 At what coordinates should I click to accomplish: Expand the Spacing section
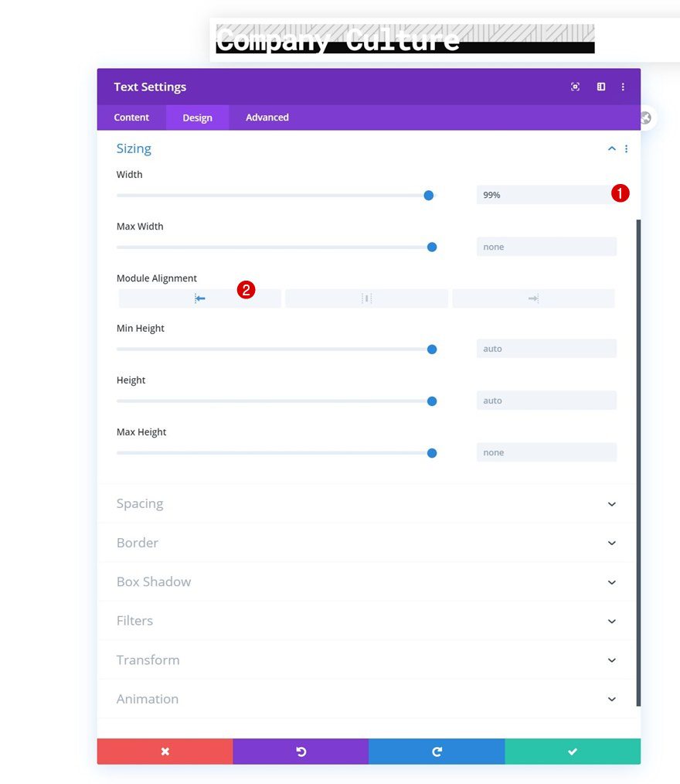(367, 503)
